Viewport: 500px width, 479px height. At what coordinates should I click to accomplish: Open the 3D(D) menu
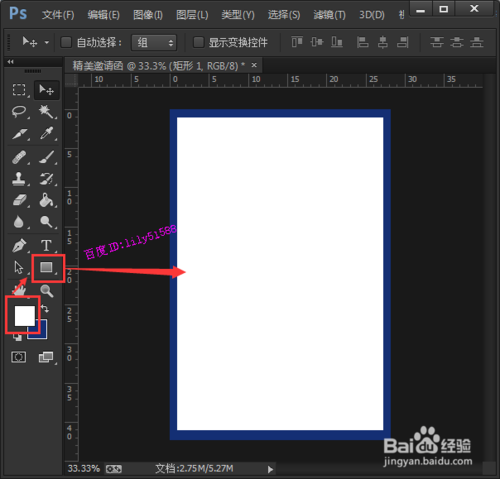coord(372,15)
